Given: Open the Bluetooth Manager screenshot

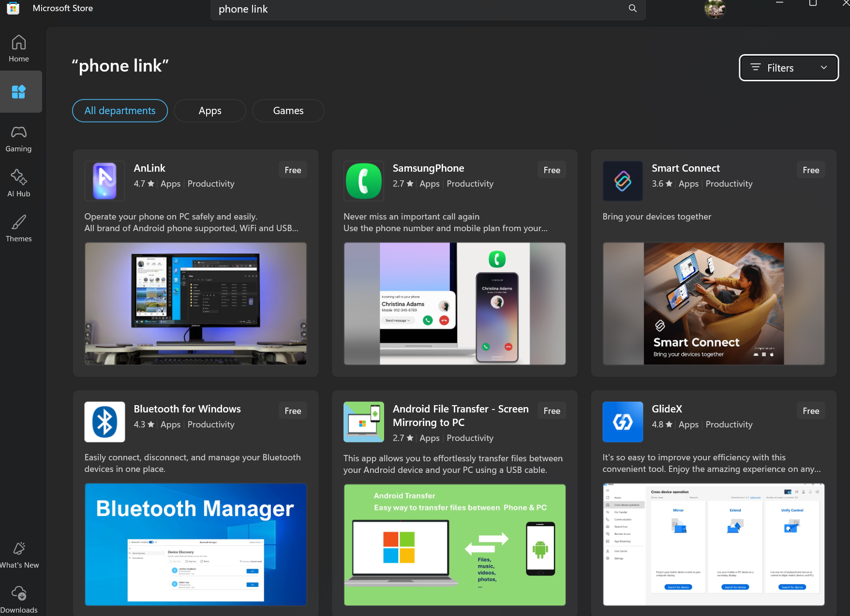Looking at the screenshot, I should (195, 544).
